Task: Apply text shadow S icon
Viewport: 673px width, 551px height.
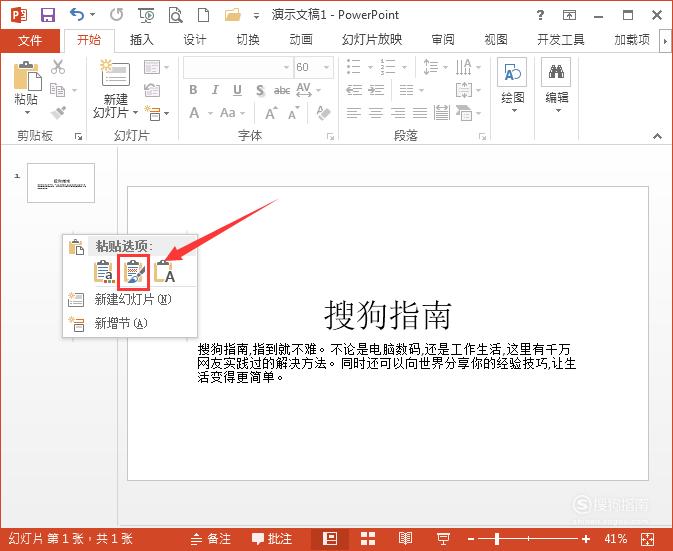Action: 260,90
